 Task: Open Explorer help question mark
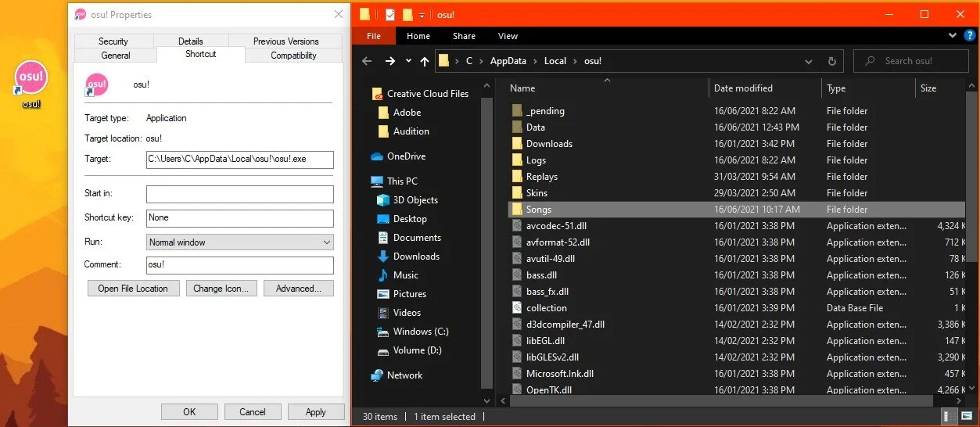tap(969, 35)
